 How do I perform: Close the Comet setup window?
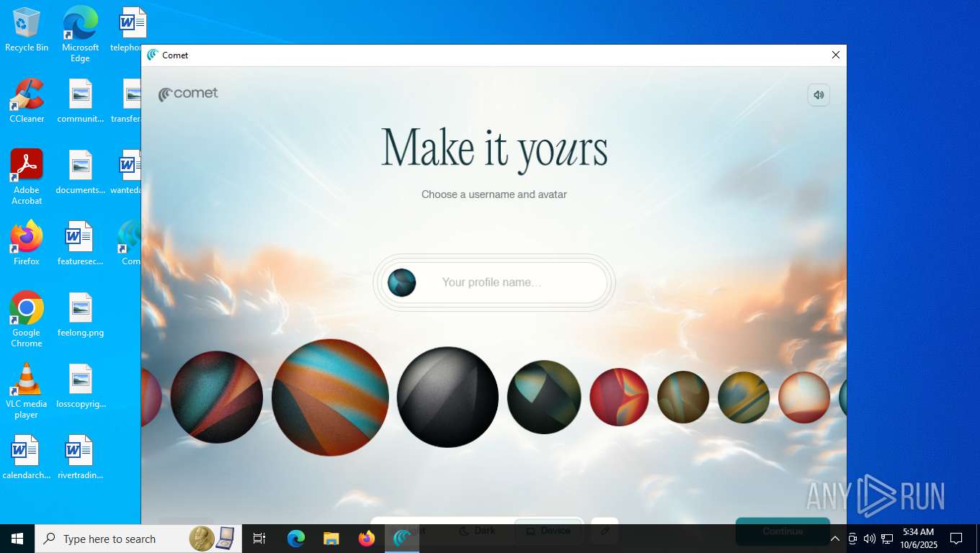pos(836,55)
